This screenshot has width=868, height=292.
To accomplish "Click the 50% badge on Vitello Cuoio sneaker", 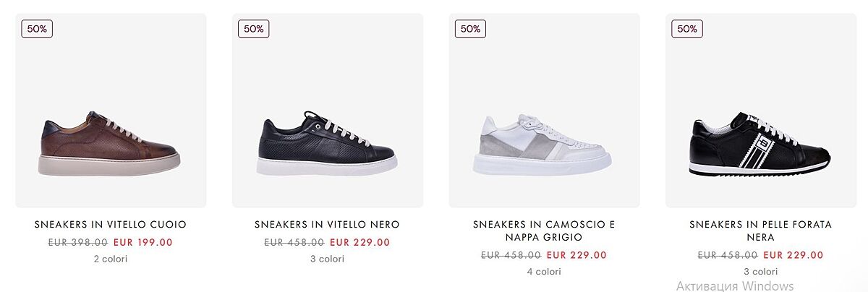I will (37, 29).
